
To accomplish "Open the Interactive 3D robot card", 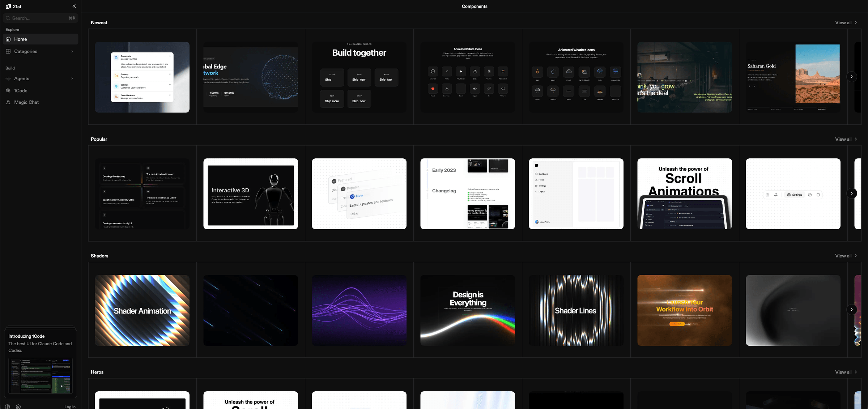I will (251, 194).
